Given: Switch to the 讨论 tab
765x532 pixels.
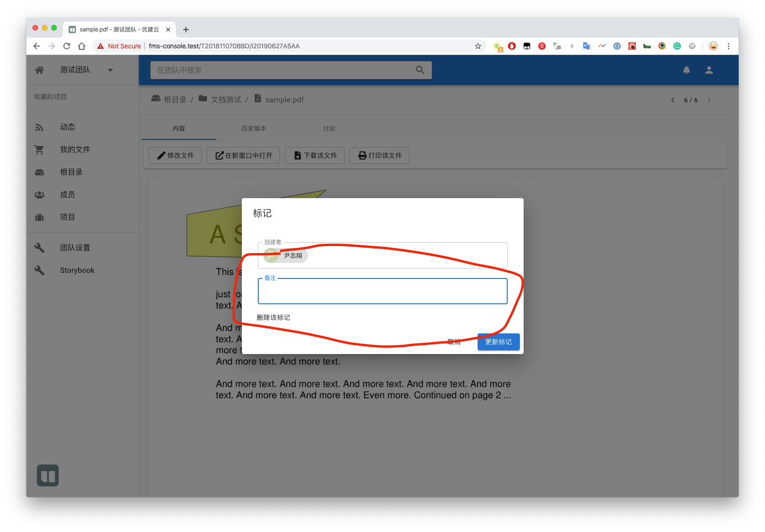Looking at the screenshot, I should point(329,129).
